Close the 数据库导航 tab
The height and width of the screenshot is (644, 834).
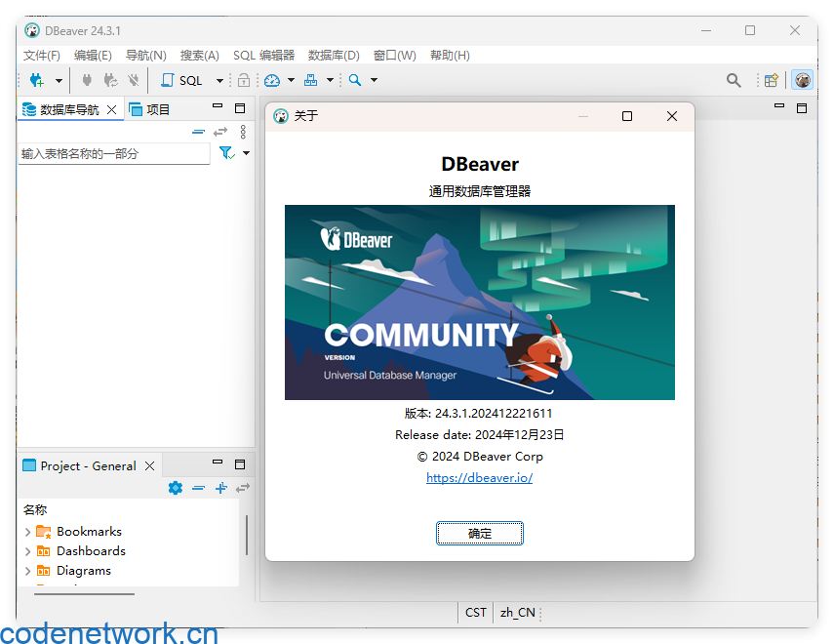112,109
